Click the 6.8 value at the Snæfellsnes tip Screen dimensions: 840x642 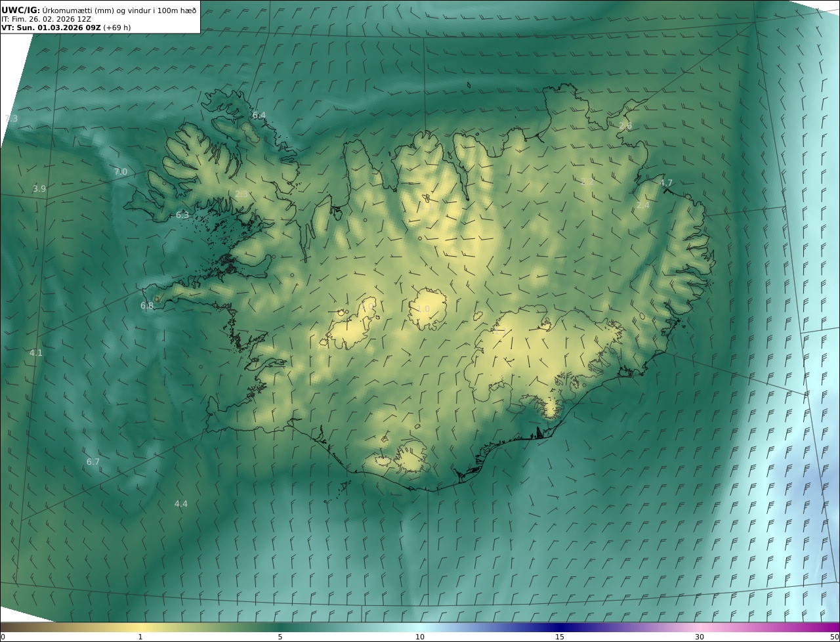[147, 306]
